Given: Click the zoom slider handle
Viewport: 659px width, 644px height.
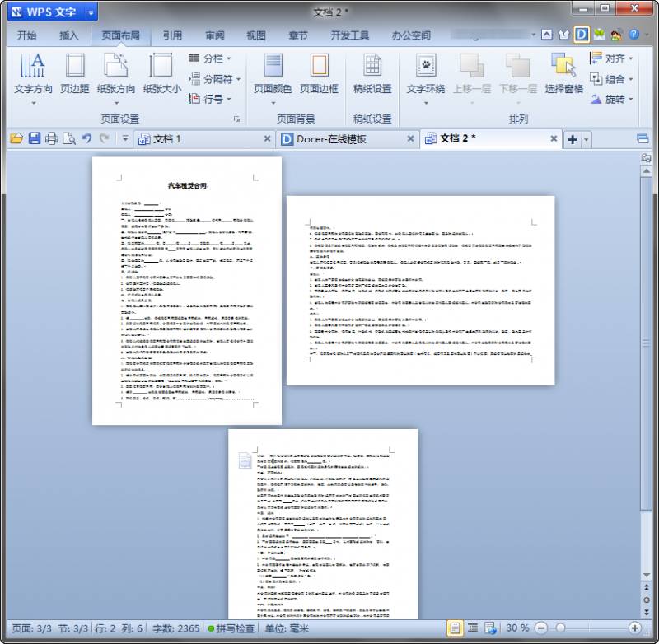Looking at the screenshot, I should click(560, 628).
